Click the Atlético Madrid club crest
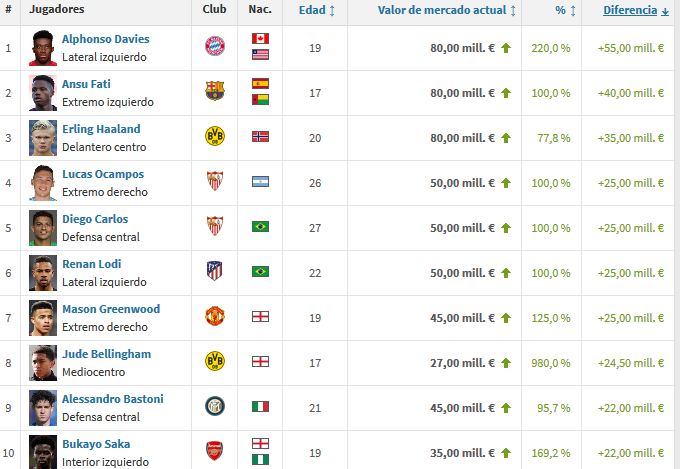Image resolution: width=680 pixels, height=469 pixels. point(214,271)
